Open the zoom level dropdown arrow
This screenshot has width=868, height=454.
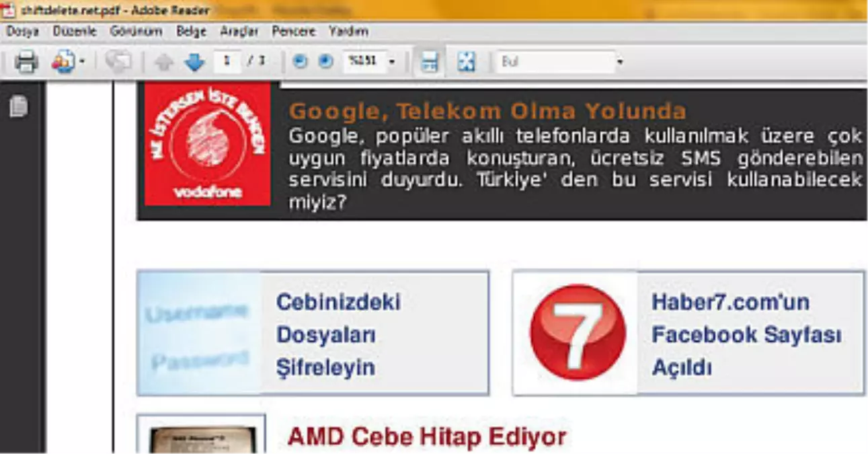(391, 63)
